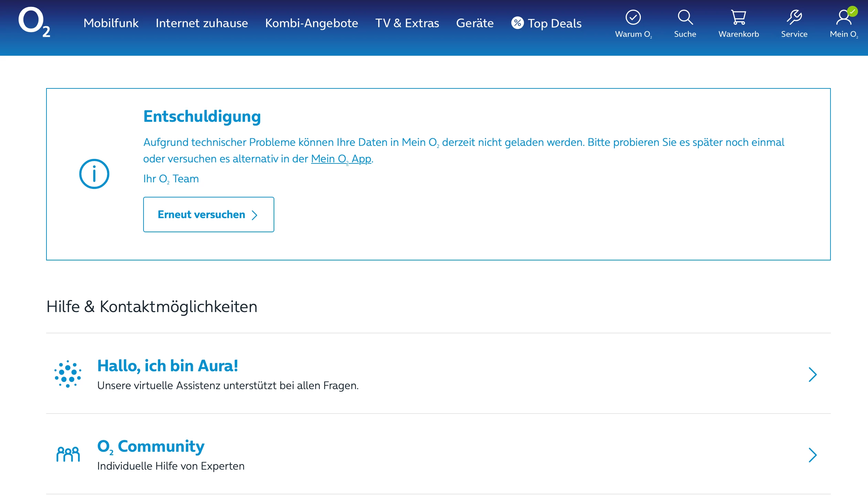Click the Aura assistant dots icon
The width and height of the screenshot is (868, 503).
pyautogui.click(x=68, y=374)
